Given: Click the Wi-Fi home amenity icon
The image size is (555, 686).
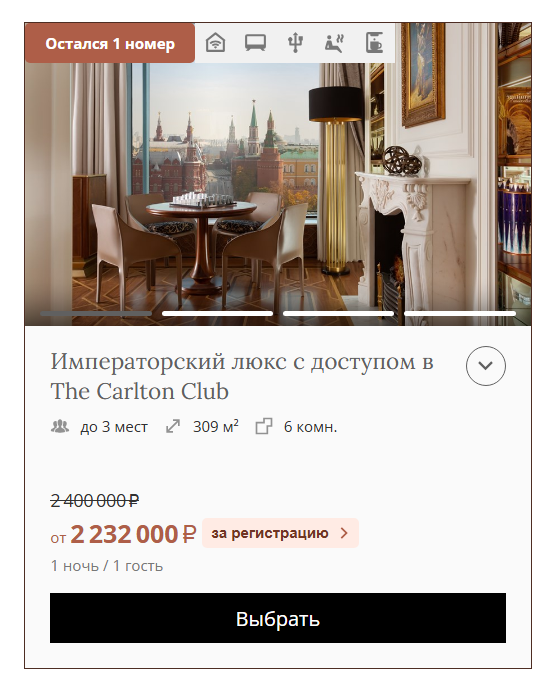Looking at the screenshot, I should 216,43.
